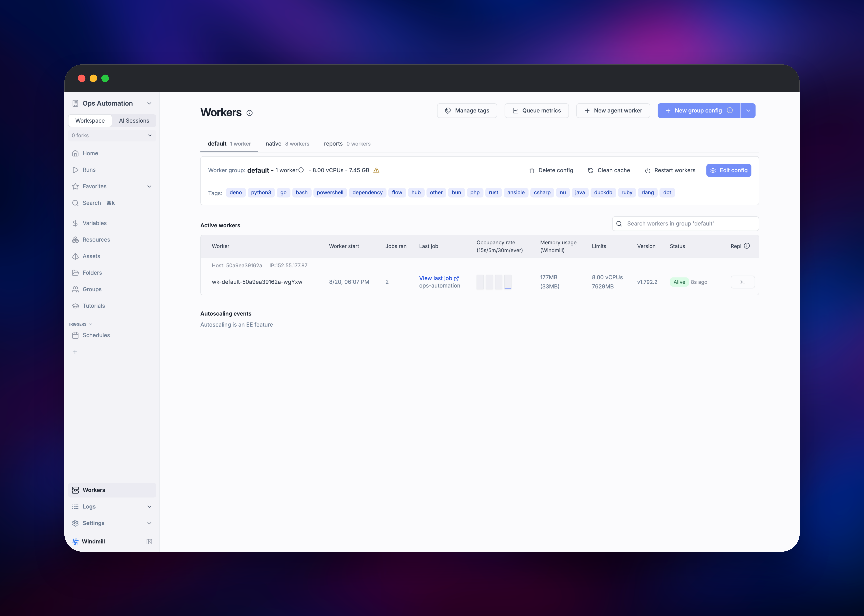Open Folders in the sidebar

point(112,273)
